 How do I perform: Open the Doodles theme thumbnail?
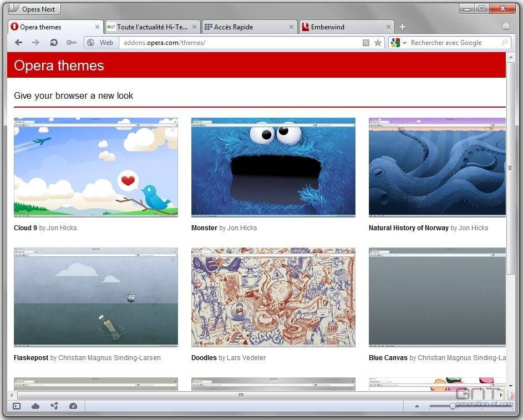pyautogui.click(x=273, y=297)
